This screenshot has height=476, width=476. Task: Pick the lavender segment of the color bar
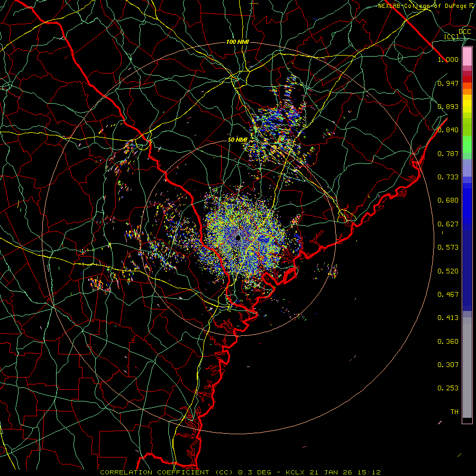(x=467, y=168)
